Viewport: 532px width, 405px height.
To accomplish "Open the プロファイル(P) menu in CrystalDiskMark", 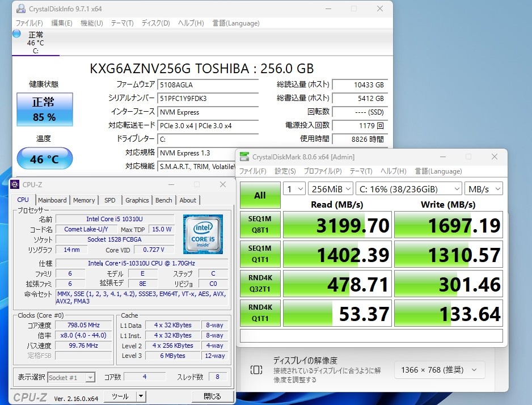I will 323,171.
